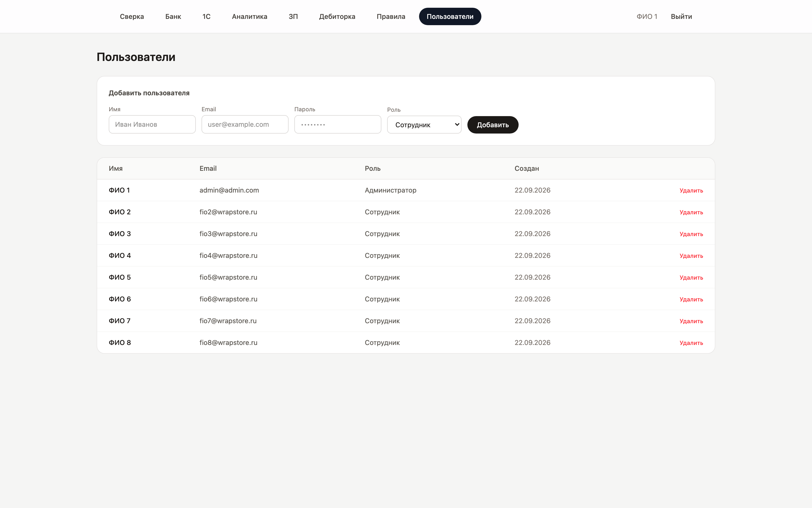Go to the Аналитика tab
The image size is (812, 508).
click(x=250, y=16)
